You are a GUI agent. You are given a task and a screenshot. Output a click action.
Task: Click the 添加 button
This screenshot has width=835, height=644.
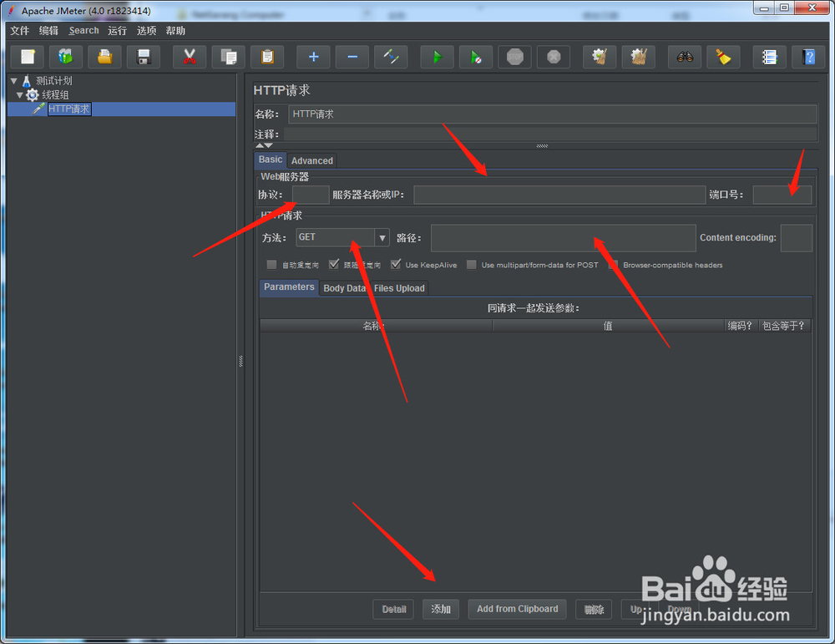click(x=441, y=610)
